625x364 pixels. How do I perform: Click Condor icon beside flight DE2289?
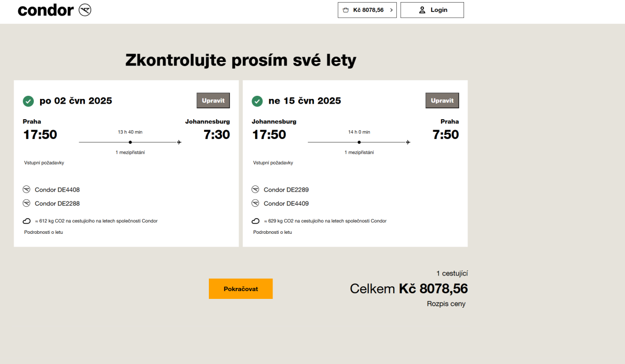tap(255, 190)
